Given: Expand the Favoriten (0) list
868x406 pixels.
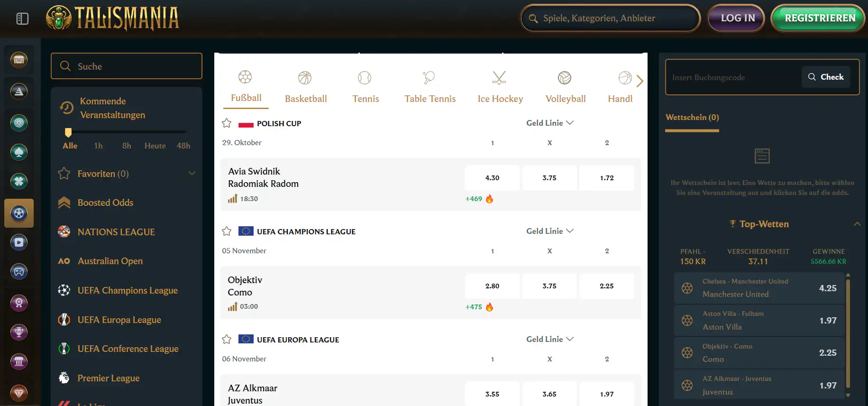Looking at the screenshot, I should (192, 174).
